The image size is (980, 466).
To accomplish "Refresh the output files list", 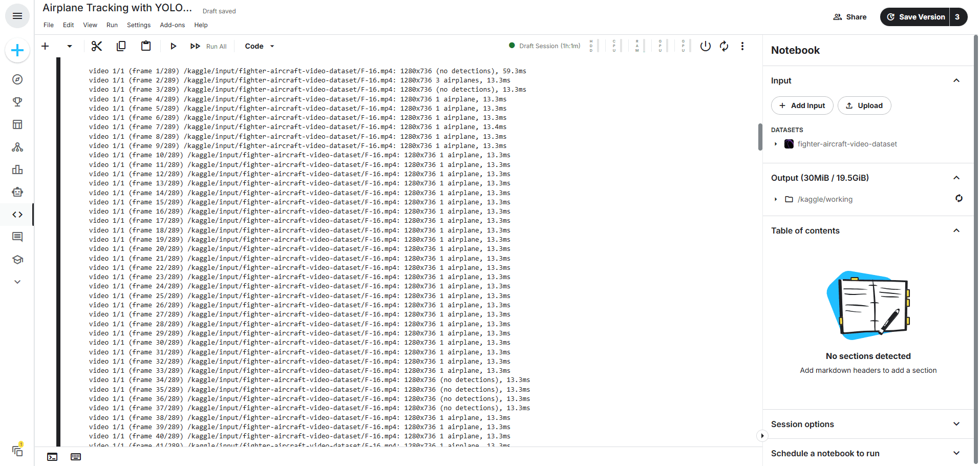I will (x=959, y=198).
